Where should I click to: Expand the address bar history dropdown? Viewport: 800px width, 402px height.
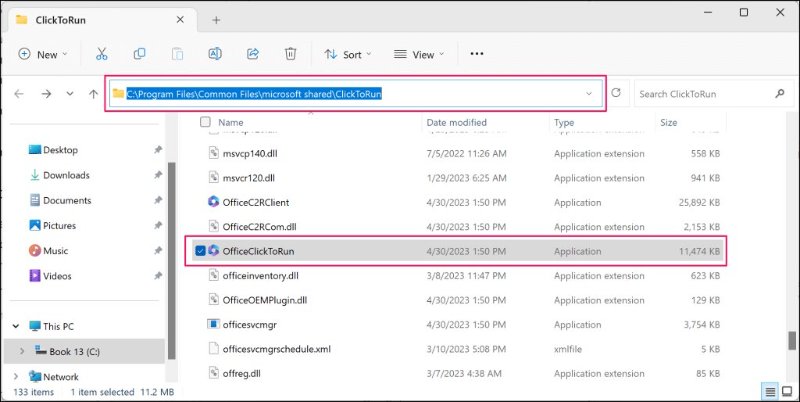(x=589, y=94)
